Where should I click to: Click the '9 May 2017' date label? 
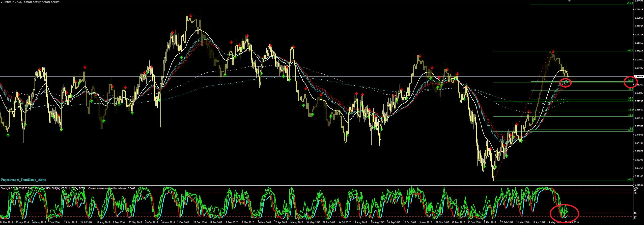(297, 223)
